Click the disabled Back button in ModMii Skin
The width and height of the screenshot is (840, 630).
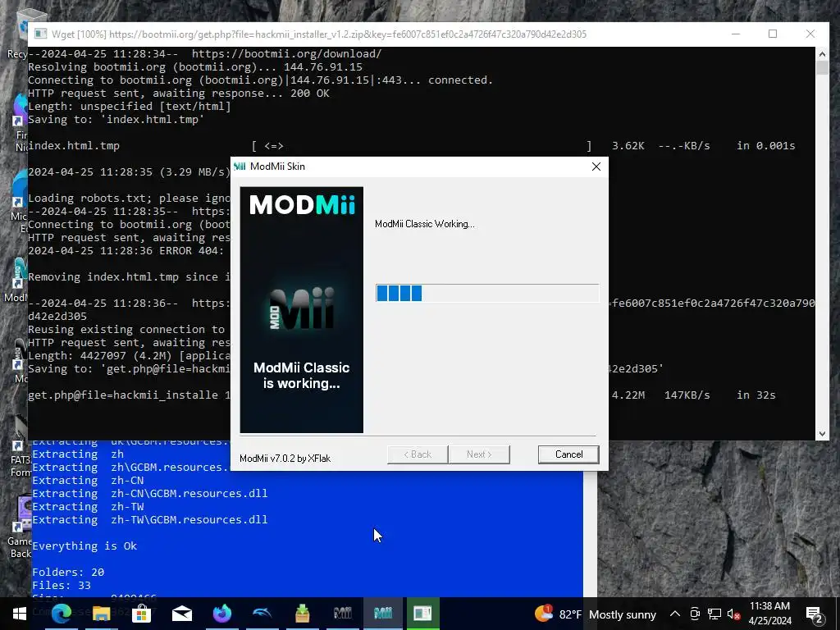[418, 454]
